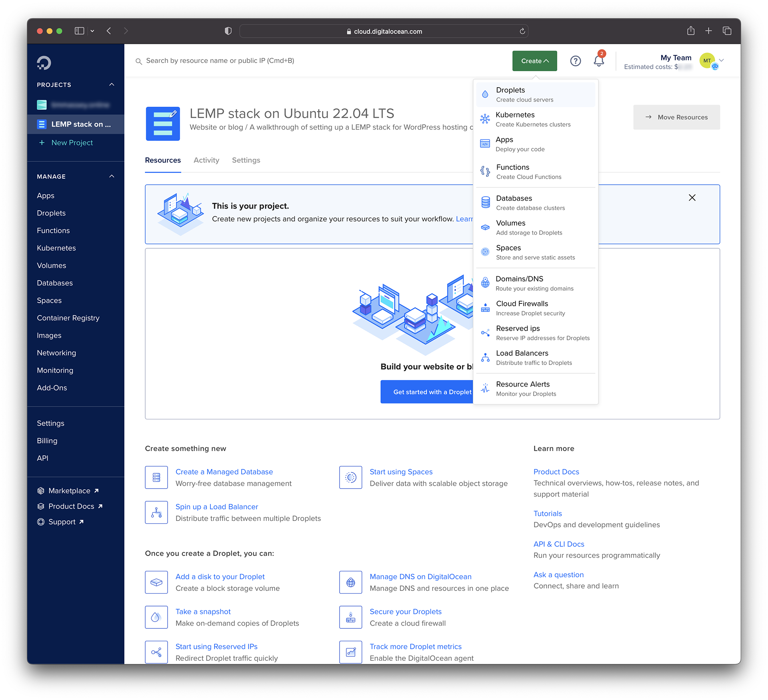Viewport: 768px width, 700px height.
Task: Open Monitoring in the sidebar
Action: (55, 371)
